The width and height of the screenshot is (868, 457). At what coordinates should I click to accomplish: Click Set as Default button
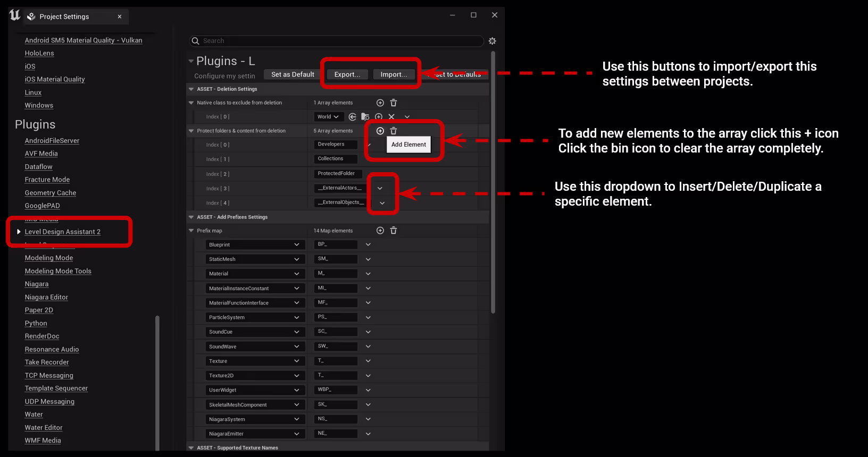click(x=293, y=74)
